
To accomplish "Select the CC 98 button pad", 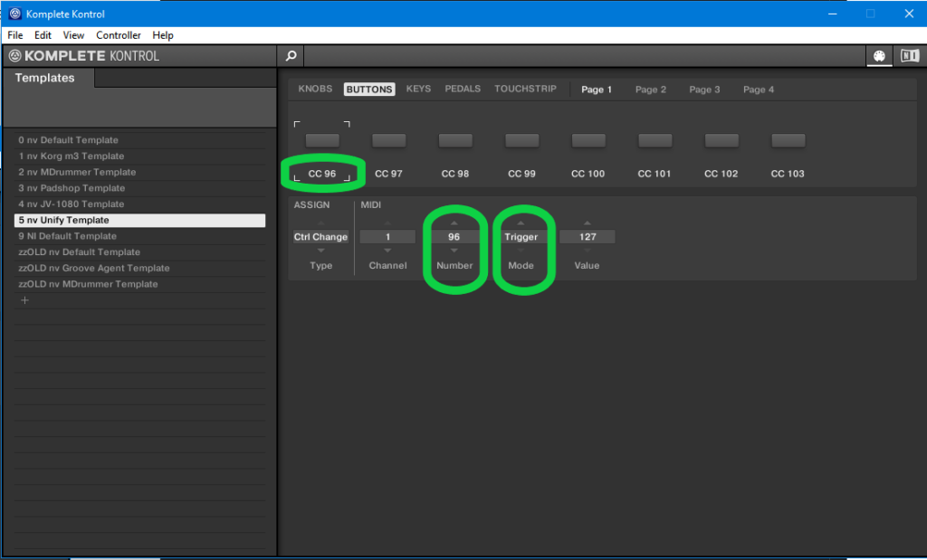I will (455, 140).
